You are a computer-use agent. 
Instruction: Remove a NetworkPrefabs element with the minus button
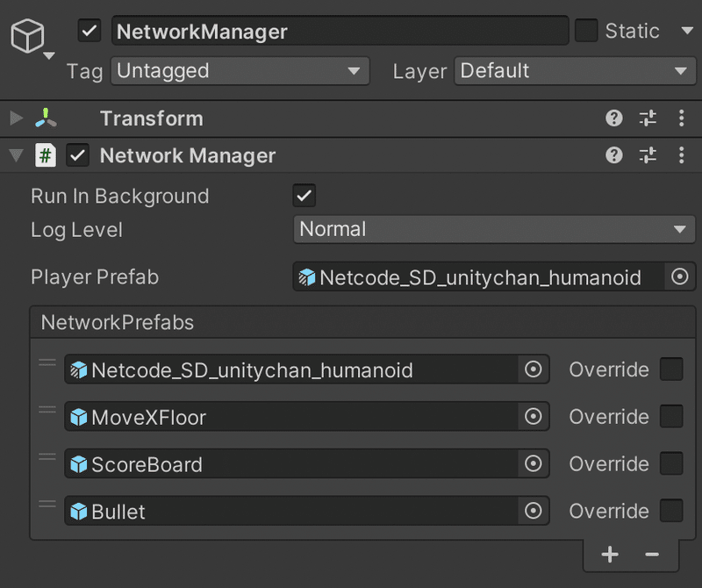coord(652,555)
